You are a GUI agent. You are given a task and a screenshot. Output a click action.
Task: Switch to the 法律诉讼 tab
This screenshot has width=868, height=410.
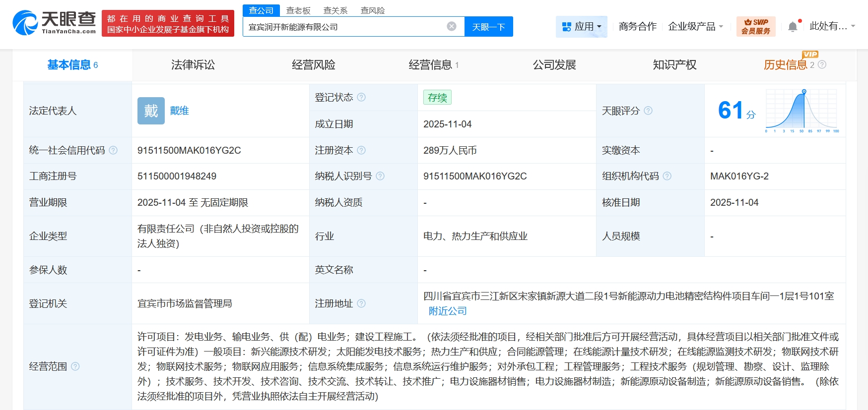coord(193,65)
